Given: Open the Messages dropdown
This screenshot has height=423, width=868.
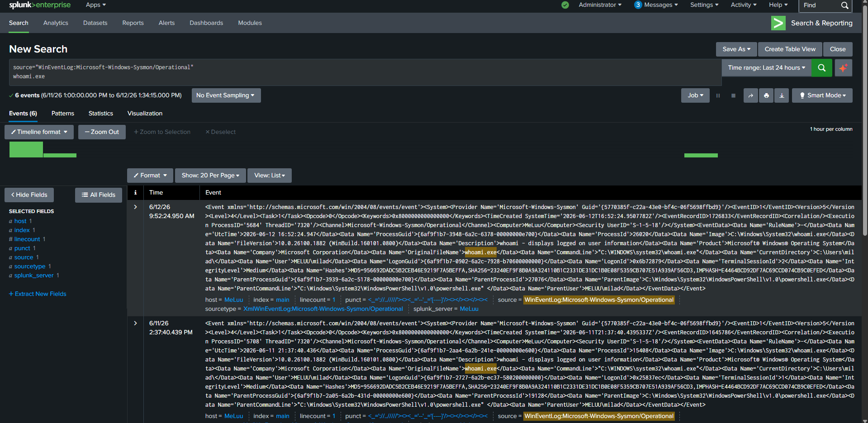Looking at the screenshot, I should pyautogui.click(x=656, y=5).
